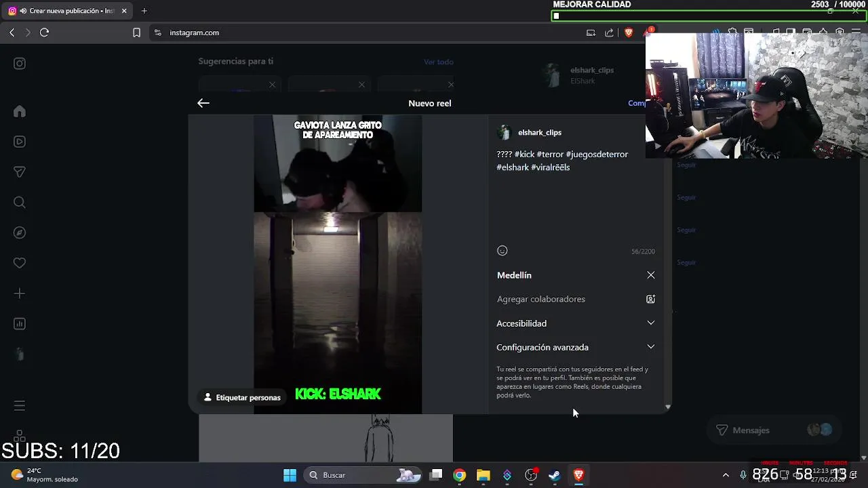Click the Etiquetar personas button
Screen dimensions: 868x488
(242, 398)
